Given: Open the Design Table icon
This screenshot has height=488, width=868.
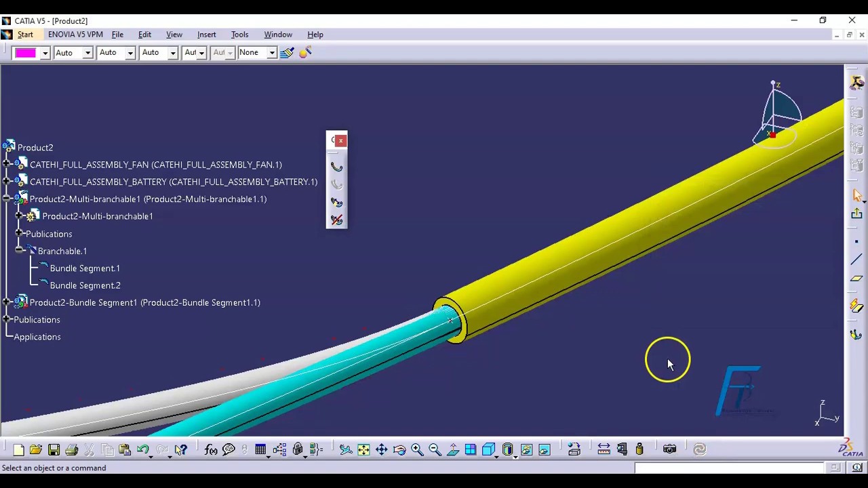Looking at the screenshot, I should [x=260, y=449].
